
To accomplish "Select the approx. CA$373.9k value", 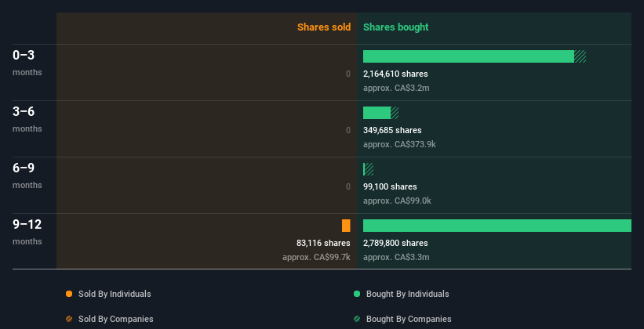I will coord(399,144).
